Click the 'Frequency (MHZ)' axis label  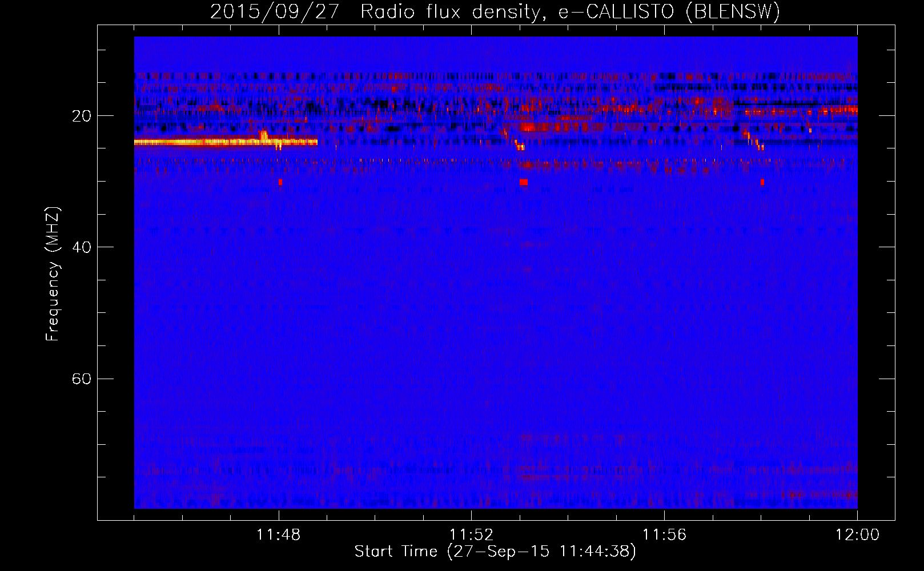pyautogui.click(x=53, y=274)
